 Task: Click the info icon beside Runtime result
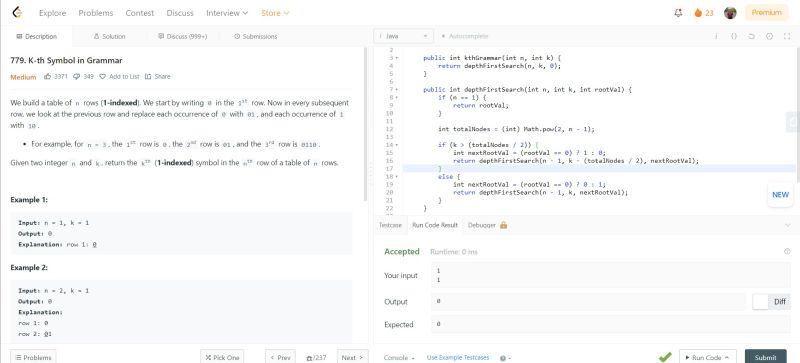787,251
